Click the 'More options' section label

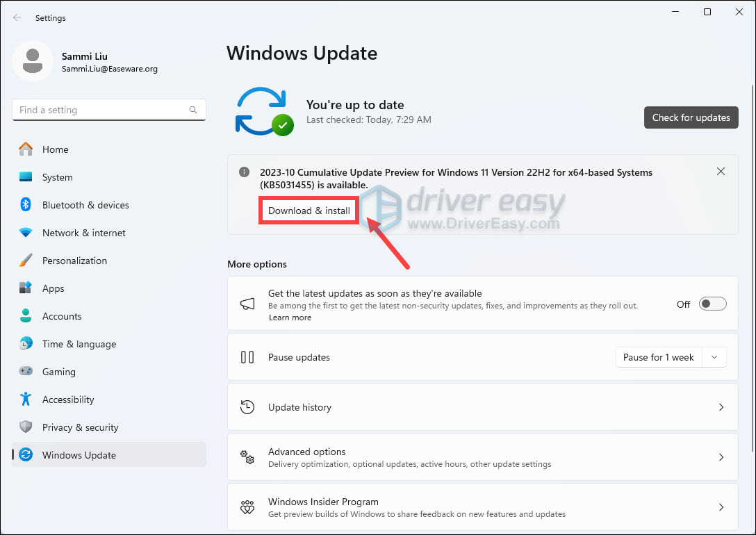pyautogui.click(x=257, y=264)
